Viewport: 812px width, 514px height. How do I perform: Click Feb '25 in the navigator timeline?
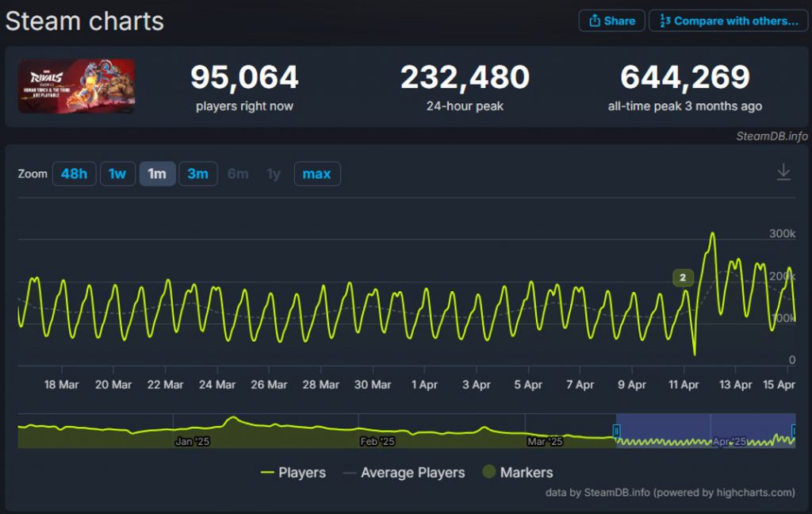pos(377,442)
